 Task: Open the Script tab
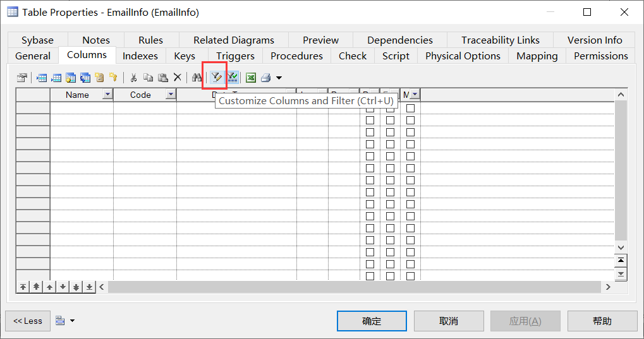pyautogui.click(x=396, y=56)
